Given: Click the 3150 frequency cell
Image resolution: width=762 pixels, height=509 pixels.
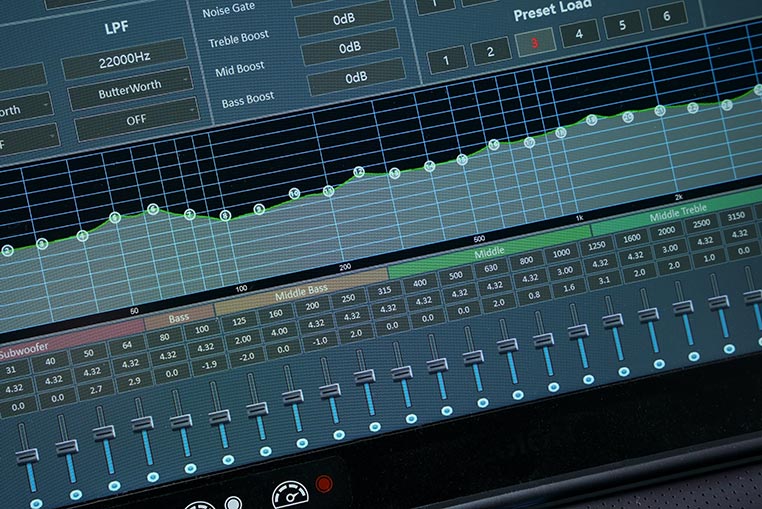Looking at the screenshot, I should point(736,216).
